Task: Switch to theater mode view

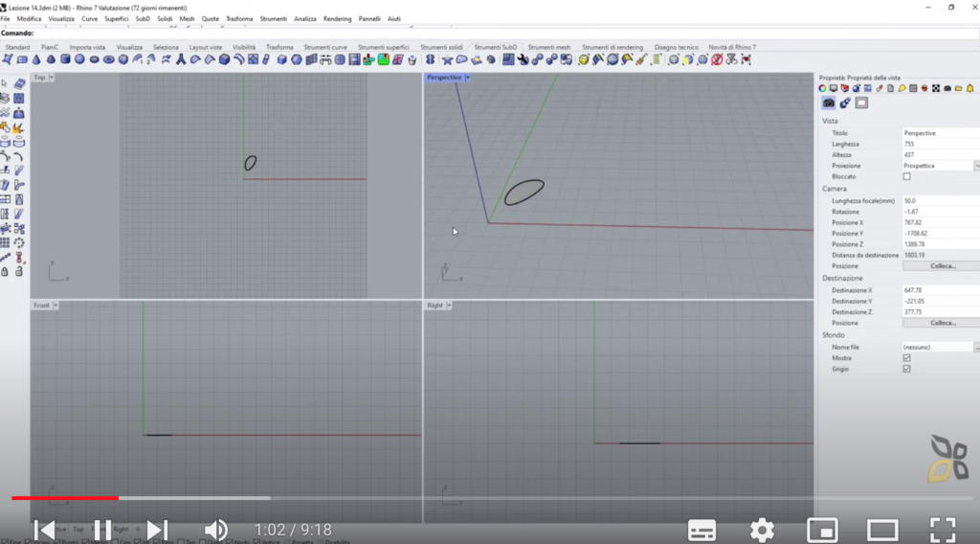Action: pyautogui.click(x=882, y=531)
